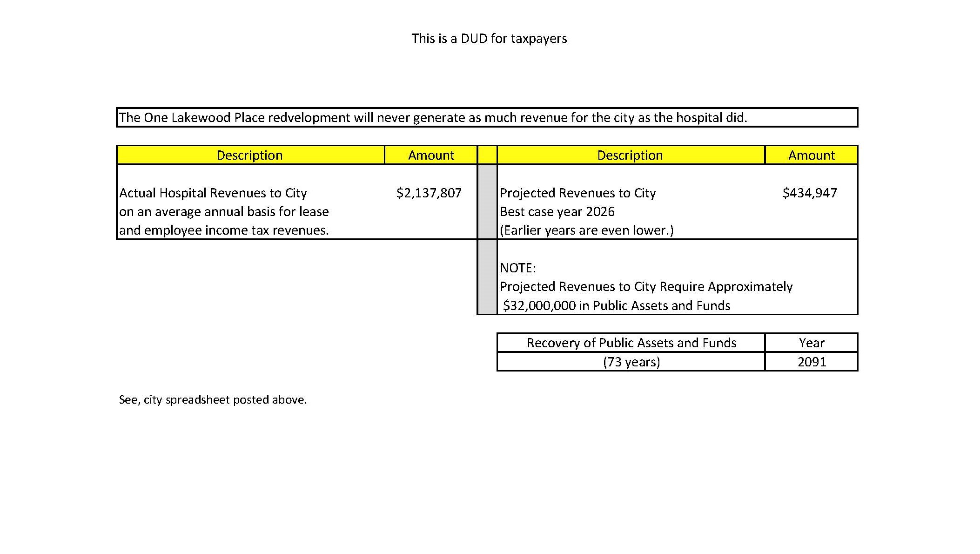Click the Recovery of Public Assets header
The width and height of the screenshot is (980, 554).
631,343
